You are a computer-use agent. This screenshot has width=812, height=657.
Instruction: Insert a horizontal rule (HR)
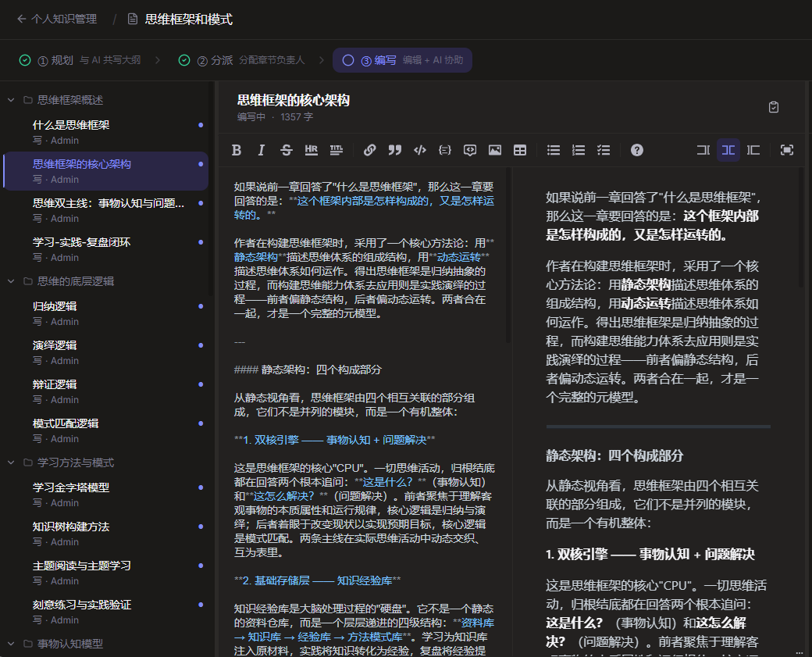tap(312, 150)
